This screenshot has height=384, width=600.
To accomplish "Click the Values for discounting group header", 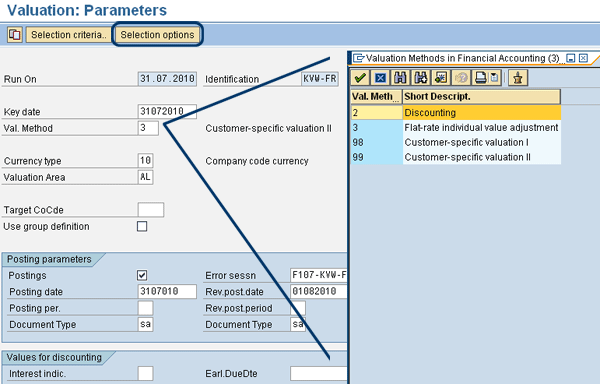I will click(54, 357).
